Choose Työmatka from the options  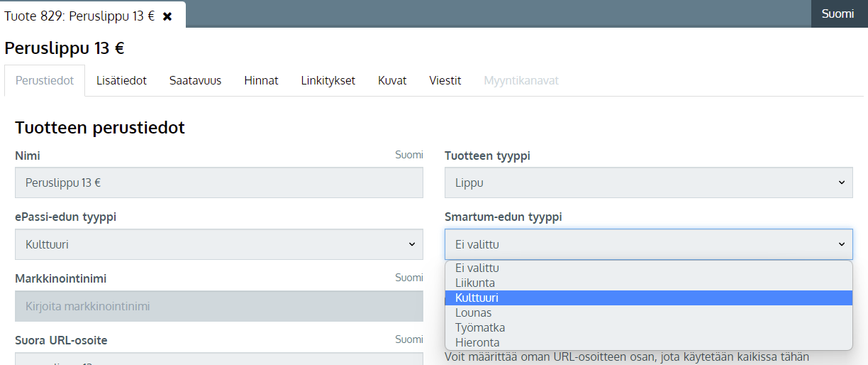click(480, 327)
